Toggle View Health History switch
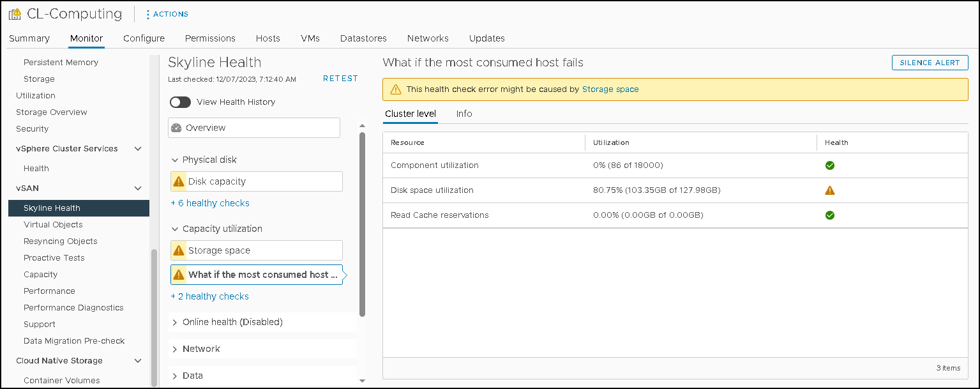 coord(180,102)
